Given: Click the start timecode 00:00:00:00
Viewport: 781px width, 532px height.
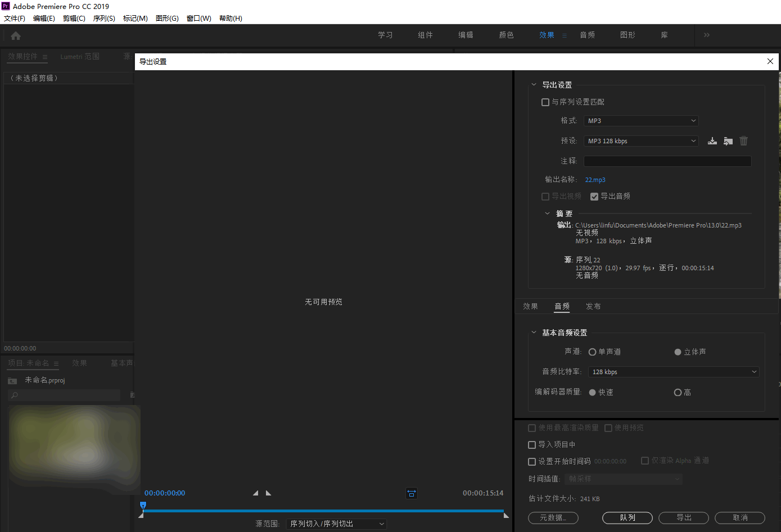Looking at the screenshot, I should [x=165, y=493].
